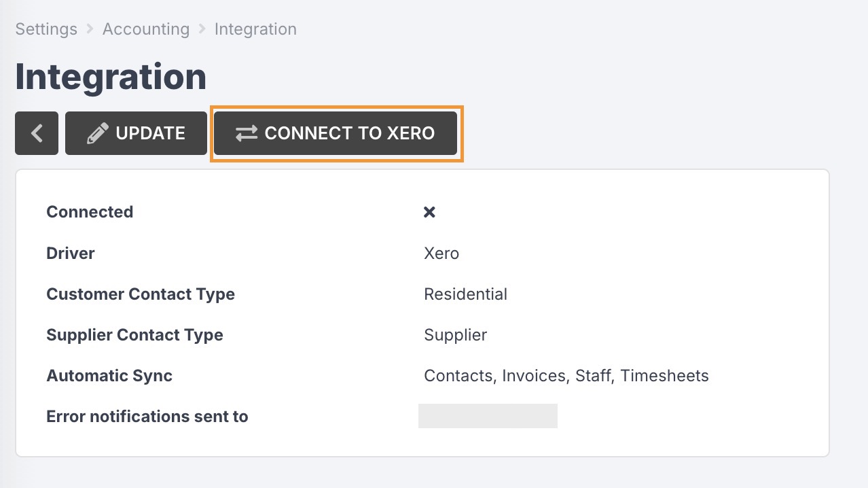Select the Customer Contact Type label

coord(141,294)
